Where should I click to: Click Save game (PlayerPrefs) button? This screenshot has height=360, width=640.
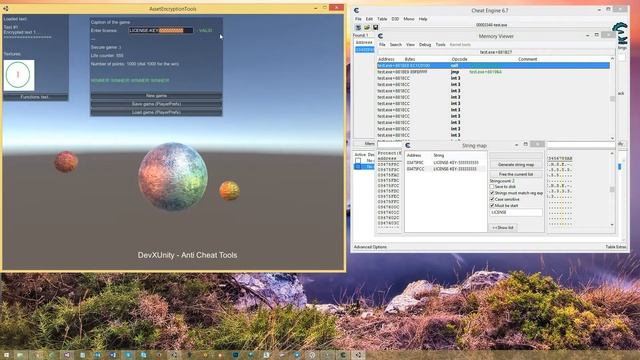156,104
